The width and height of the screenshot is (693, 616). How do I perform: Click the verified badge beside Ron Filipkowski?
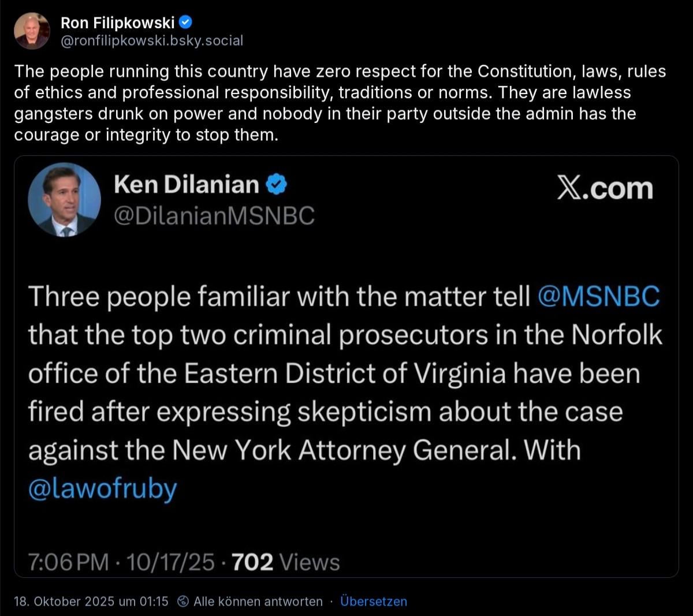click(x=186, y=23)
